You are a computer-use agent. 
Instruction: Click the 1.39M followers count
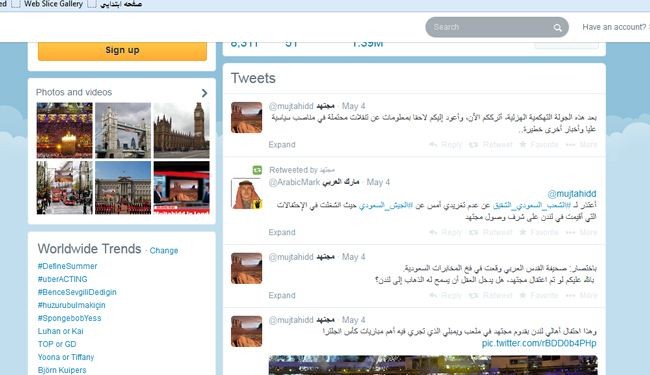[367, 44]
